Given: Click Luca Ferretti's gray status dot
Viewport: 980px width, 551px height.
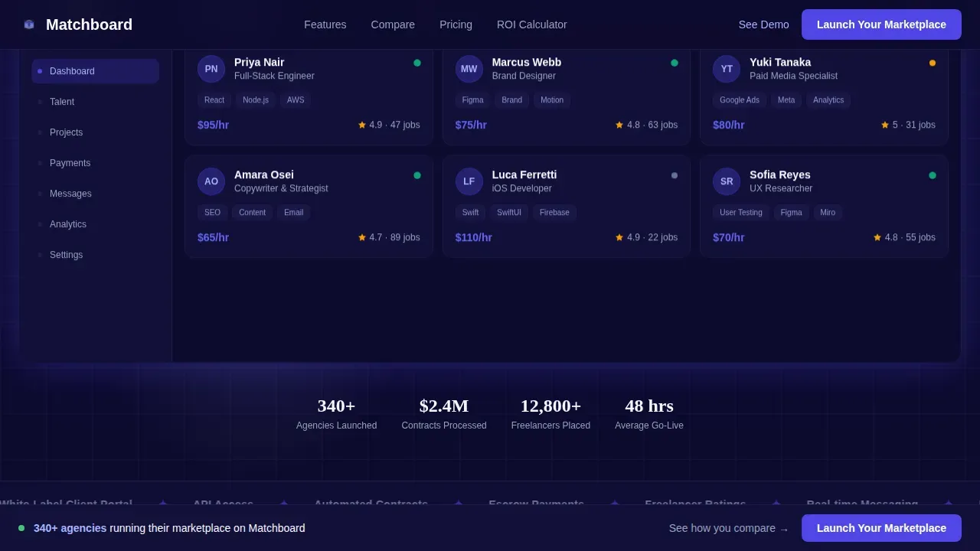Looking at the screenshot, I should 675,175.
